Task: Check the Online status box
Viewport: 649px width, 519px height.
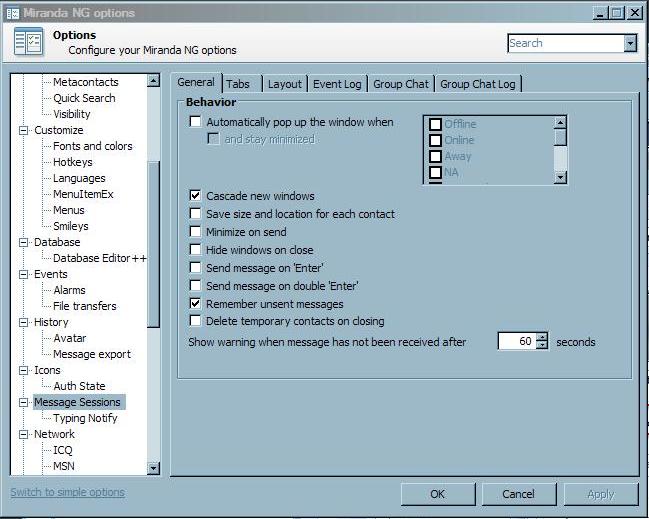Action: pyautogui.click(x=435, y=140)
